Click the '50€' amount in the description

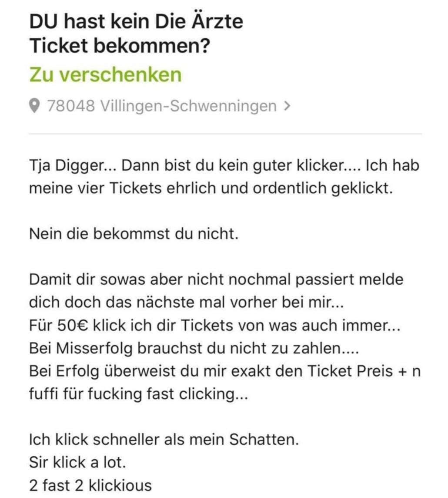coord(73,326)
